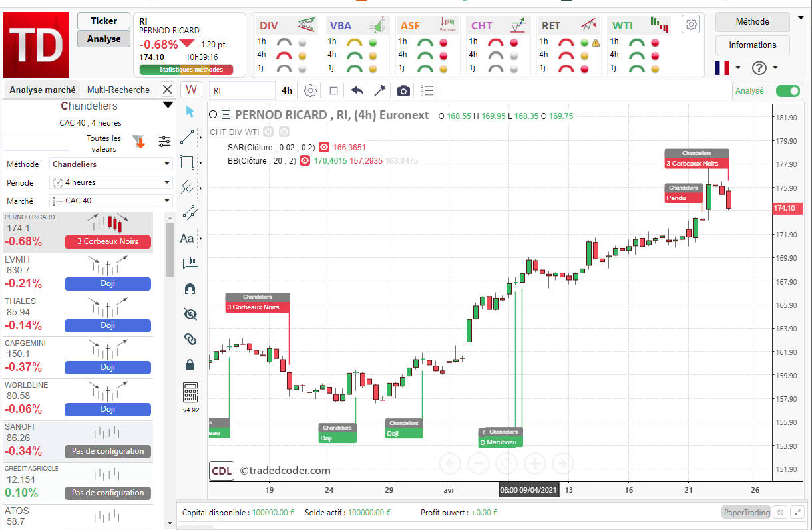Open the help question mark icon
812x530 pixels.
pos(759,68)
